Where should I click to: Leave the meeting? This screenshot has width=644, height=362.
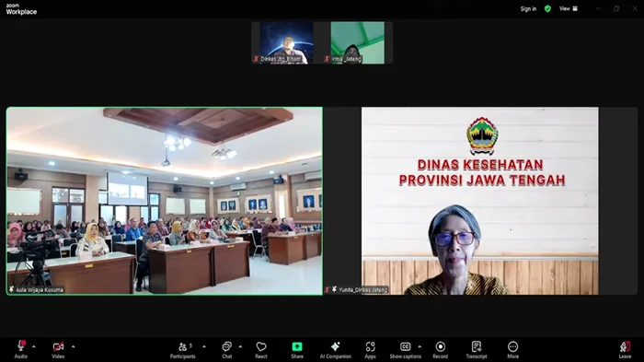tap(625, 349)
